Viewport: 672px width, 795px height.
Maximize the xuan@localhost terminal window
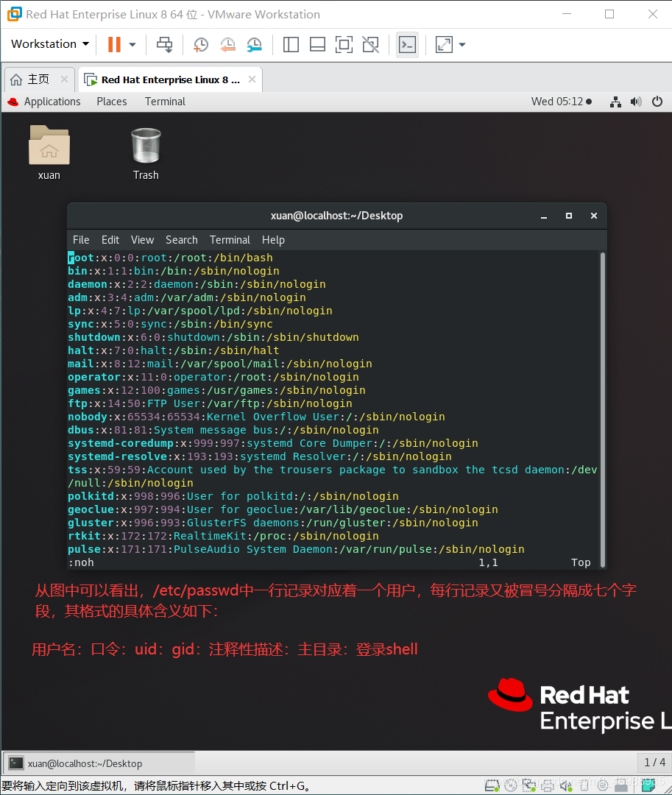569,216
